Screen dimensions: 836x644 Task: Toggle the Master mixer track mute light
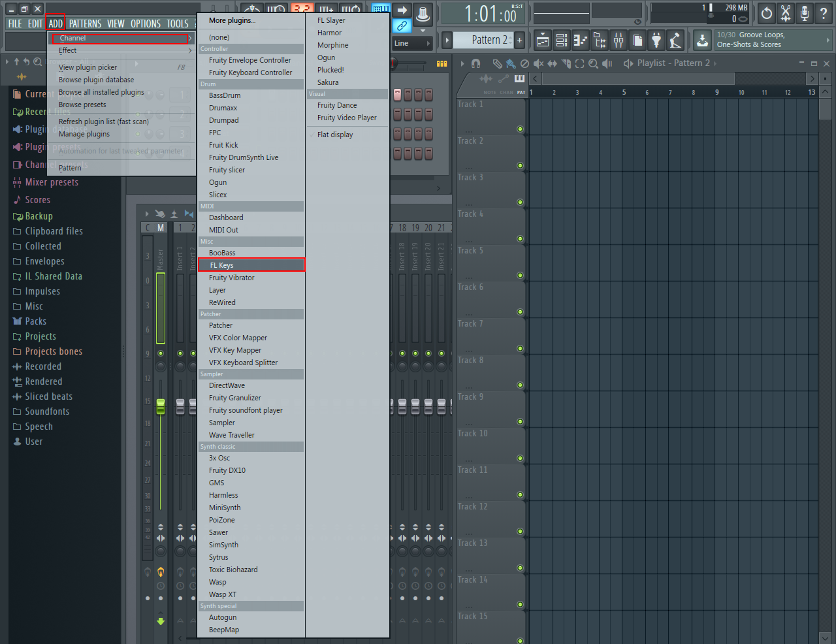[161, 353]
